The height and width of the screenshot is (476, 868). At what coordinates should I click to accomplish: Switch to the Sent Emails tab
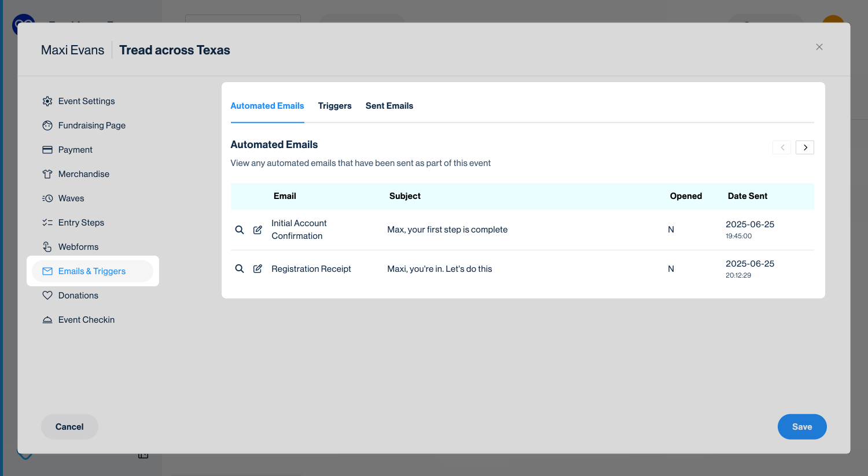[389, 106]
